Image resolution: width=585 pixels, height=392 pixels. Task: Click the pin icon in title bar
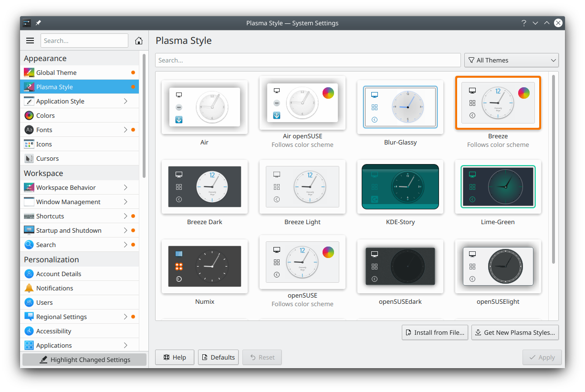[39, 23]
